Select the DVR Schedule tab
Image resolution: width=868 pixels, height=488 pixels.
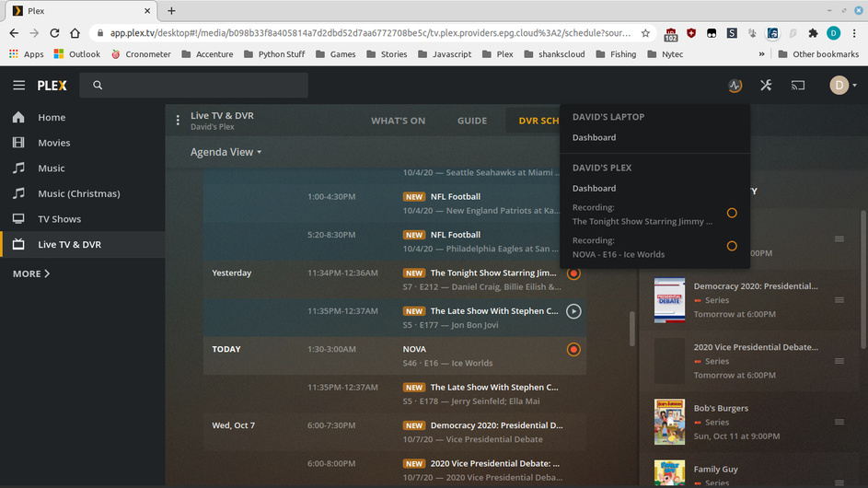point(535,121)
